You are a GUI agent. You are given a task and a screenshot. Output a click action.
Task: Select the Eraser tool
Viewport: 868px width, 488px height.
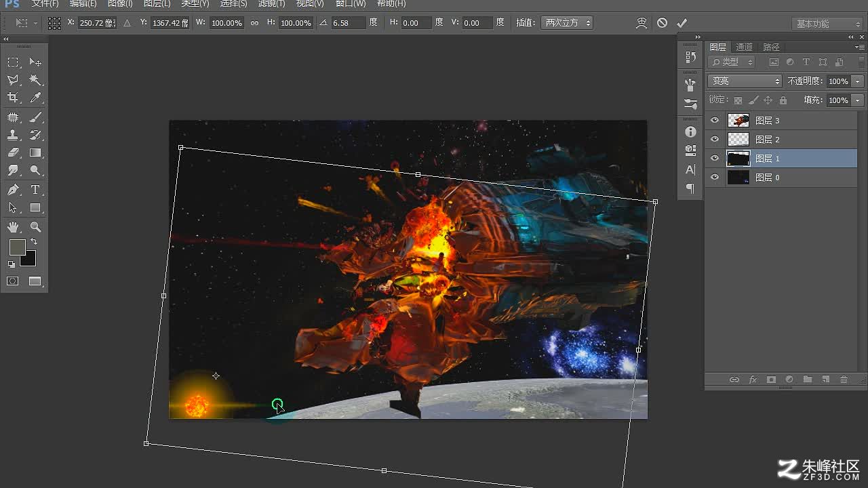click(13, 153)
